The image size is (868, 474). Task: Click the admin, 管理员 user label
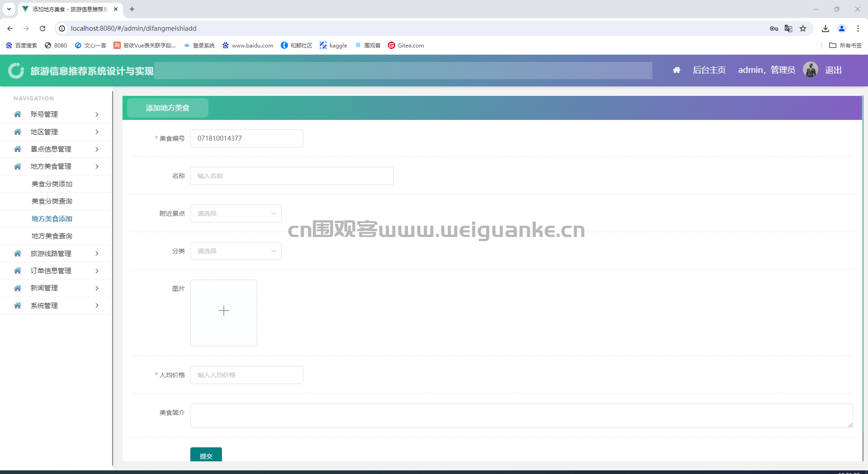point(767,70)
